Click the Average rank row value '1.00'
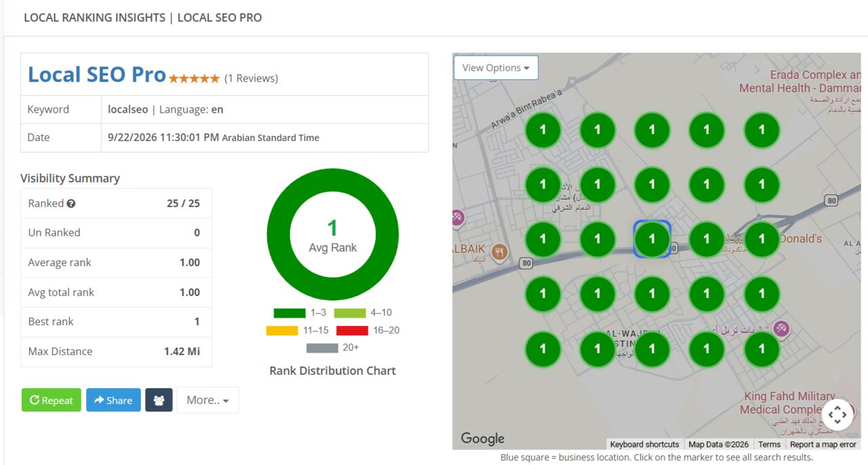This screenshot has width=868, height=465. click(190, 263)
